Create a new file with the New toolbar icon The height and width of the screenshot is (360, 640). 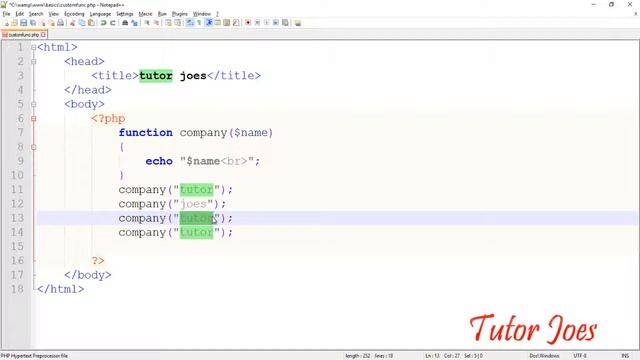click(x=6, y=23)
